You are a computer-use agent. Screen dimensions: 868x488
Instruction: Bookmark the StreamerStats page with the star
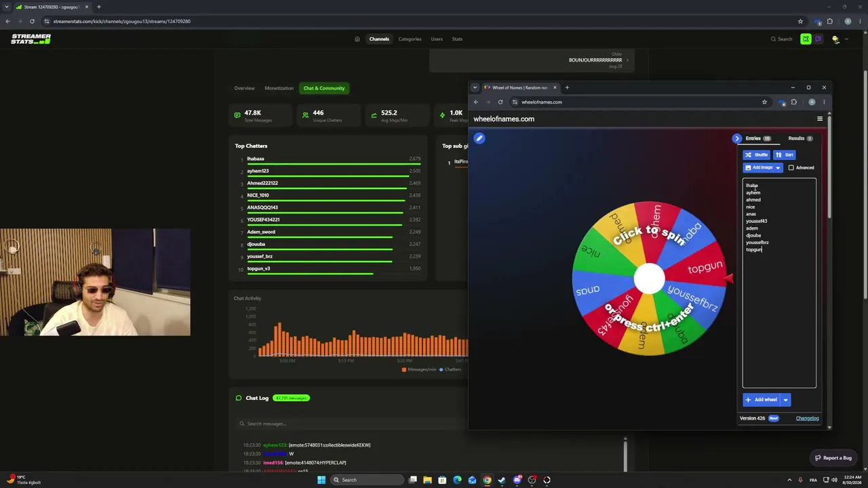[x=800, y=22]
